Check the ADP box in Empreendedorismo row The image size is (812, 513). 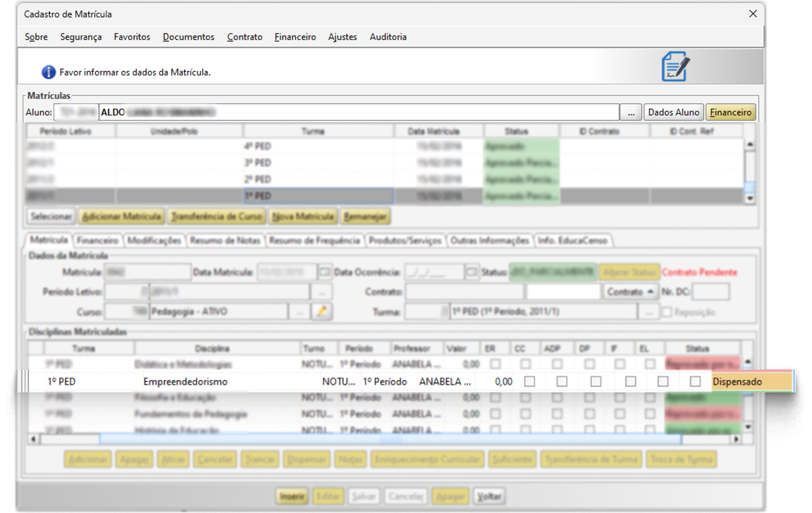point(596,381)
